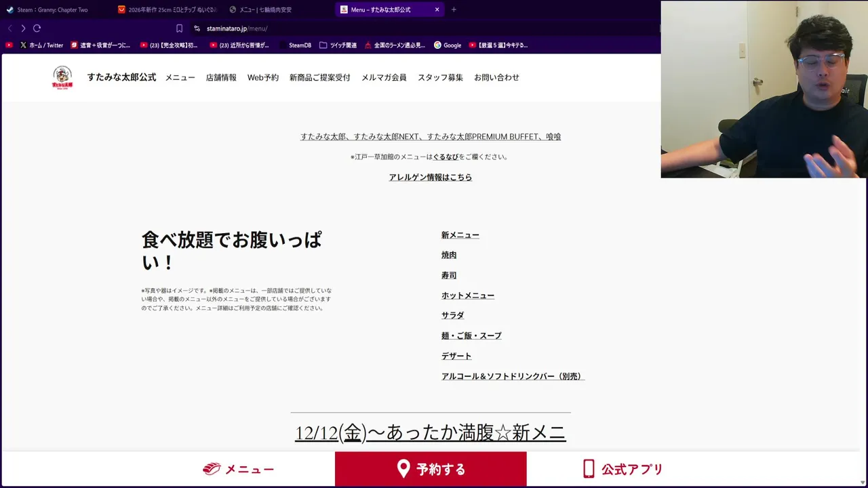Screen dimensions: 868x488
Task: Open メルマガ会員 in the navigation
Action: [384, 77]
